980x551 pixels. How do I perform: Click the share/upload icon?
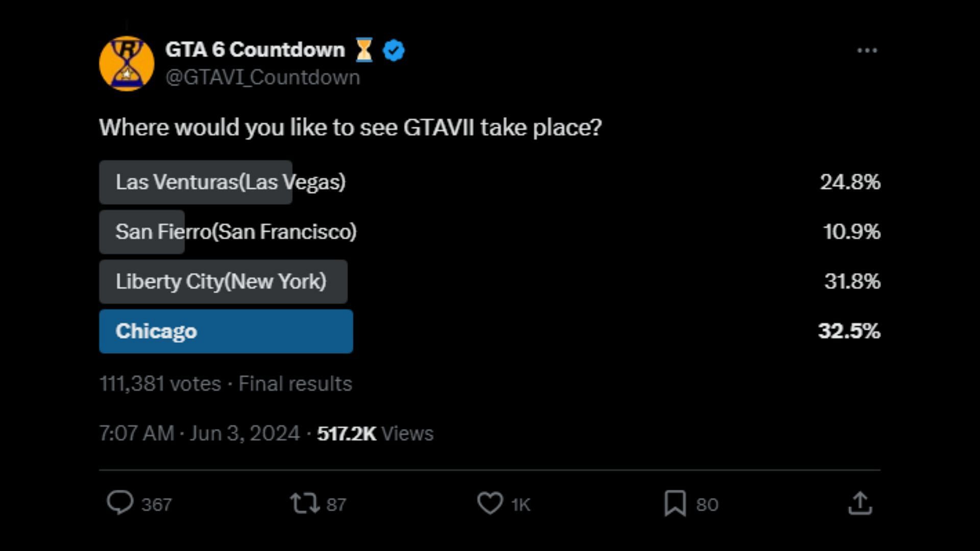click(x=860, y=503)
